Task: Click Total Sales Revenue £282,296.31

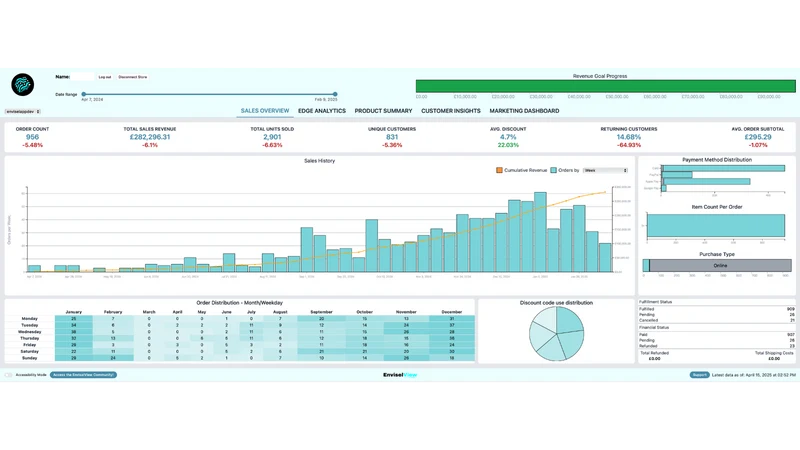Action: pyautogui.click(x=149, y=137)
